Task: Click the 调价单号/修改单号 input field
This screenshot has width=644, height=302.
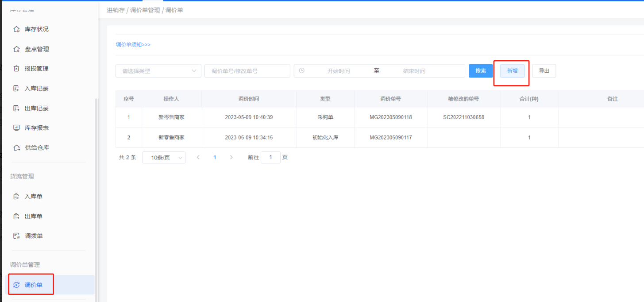Action: 247,71
